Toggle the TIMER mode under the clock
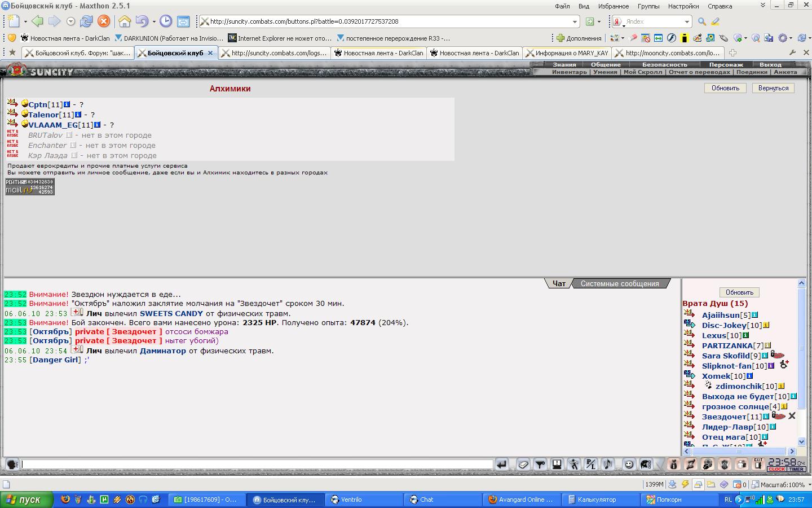 [x=797, y=470]
